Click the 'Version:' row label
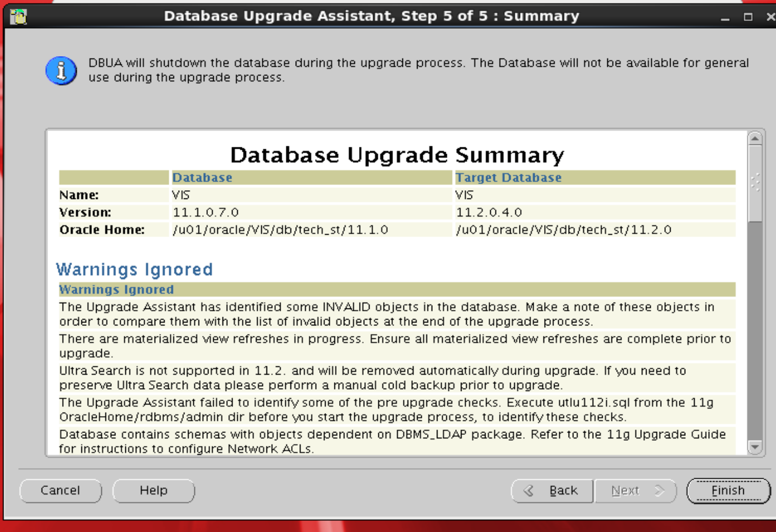 86,212
